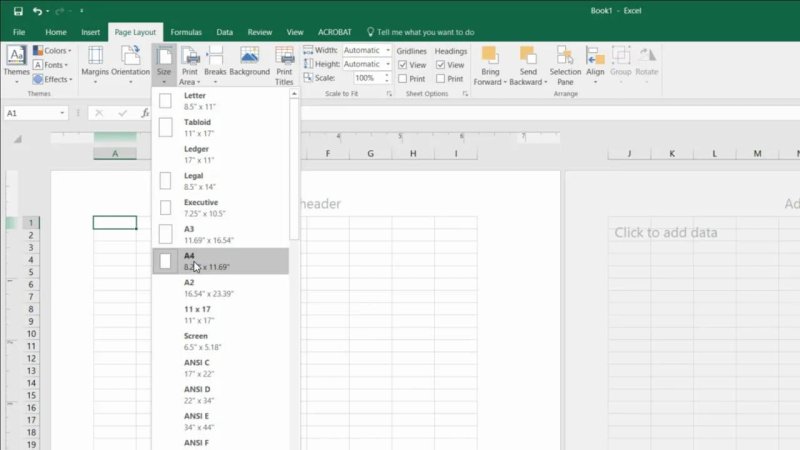Open the Orientation menu
Image resolution: width=800 pixels, height=450 pixels.
pos(130,65)
